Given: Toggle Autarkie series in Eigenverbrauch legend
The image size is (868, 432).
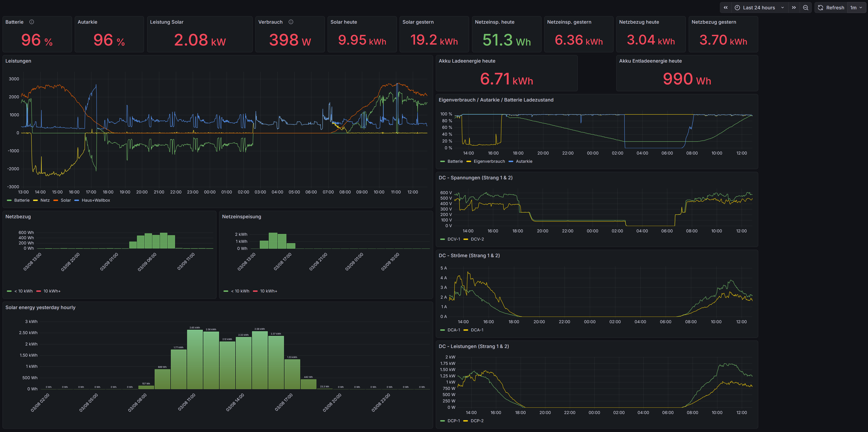Looking at the screenshot, I should click(x=524, y=161).
